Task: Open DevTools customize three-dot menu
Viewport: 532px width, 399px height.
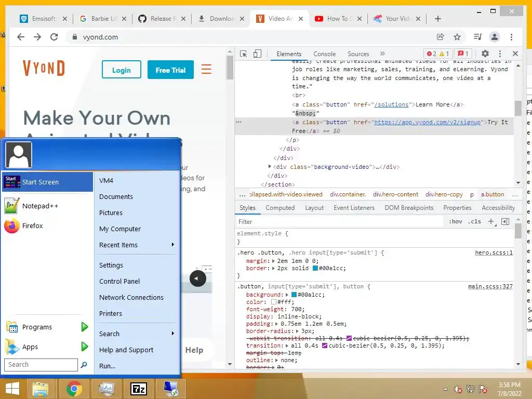Action: [500, 54]
